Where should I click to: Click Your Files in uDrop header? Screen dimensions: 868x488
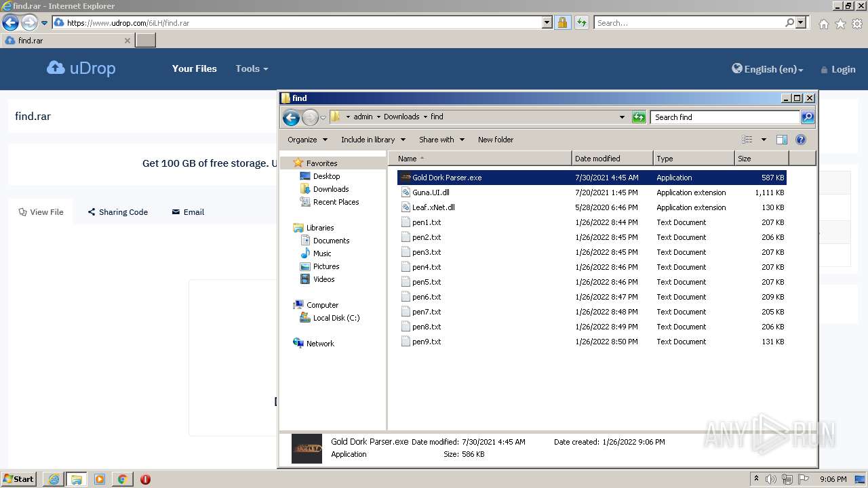(x=195, y=68)
